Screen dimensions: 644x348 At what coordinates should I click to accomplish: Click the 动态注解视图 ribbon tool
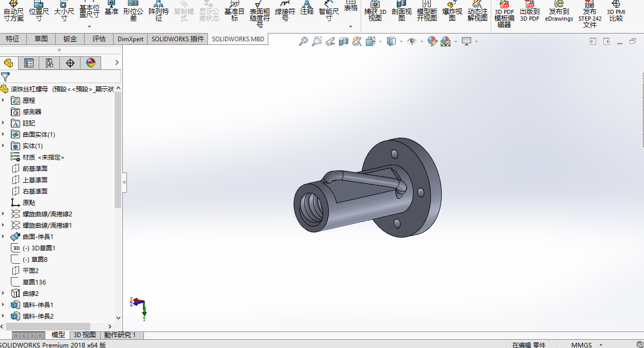477,11
